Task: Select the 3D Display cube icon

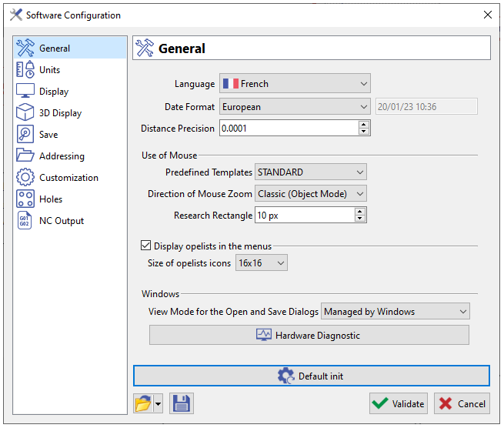Action: coord(25,113)
